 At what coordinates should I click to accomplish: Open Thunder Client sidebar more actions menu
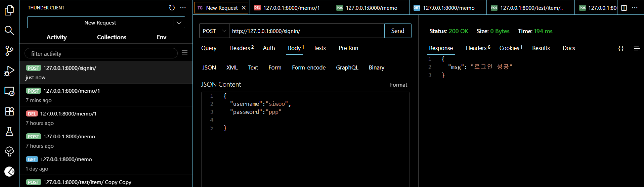click(183, 8)
